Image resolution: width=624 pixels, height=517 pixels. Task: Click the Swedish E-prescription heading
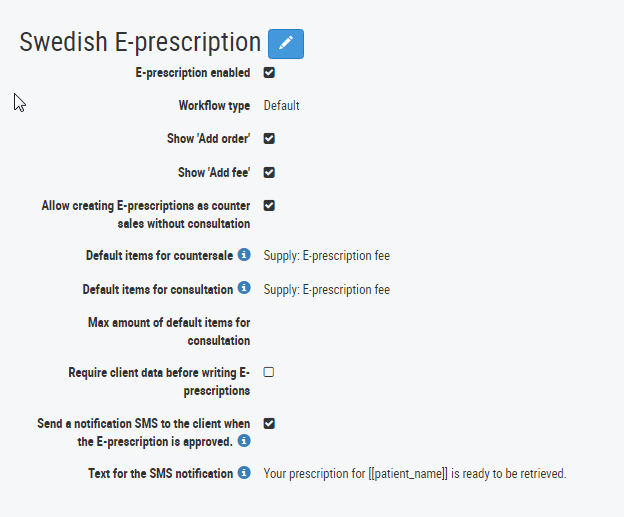coord(140,43)
